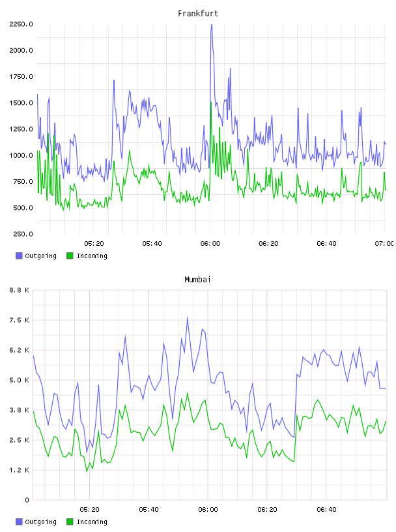Click the Frankfurt Outgoing legend label
The height and width of the screenshot is (532, 396).
pos(40,256)
